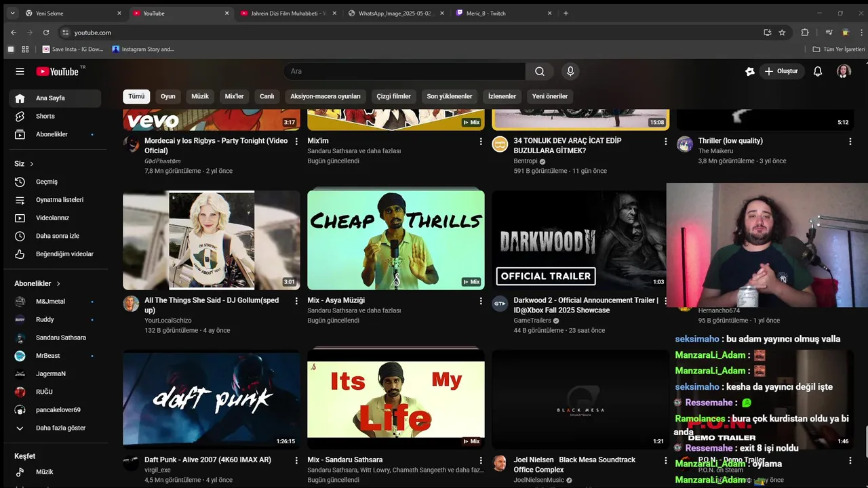Open options for Daft Punk Alive 2007
This screenshot has width=868, height=488.
pyautogui.click(x=296, y=460)
